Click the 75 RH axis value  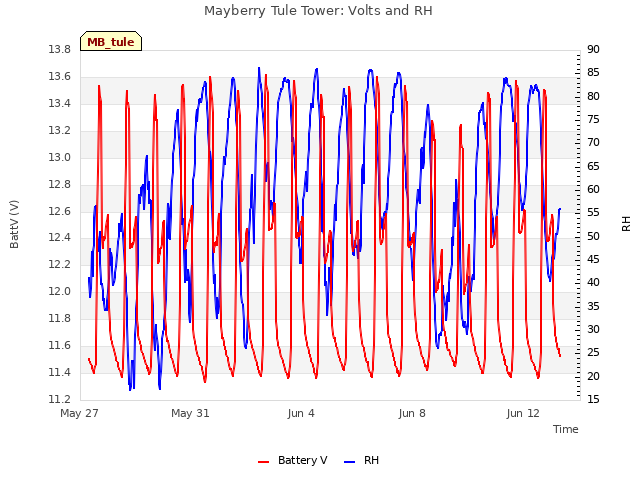point(593,120)
